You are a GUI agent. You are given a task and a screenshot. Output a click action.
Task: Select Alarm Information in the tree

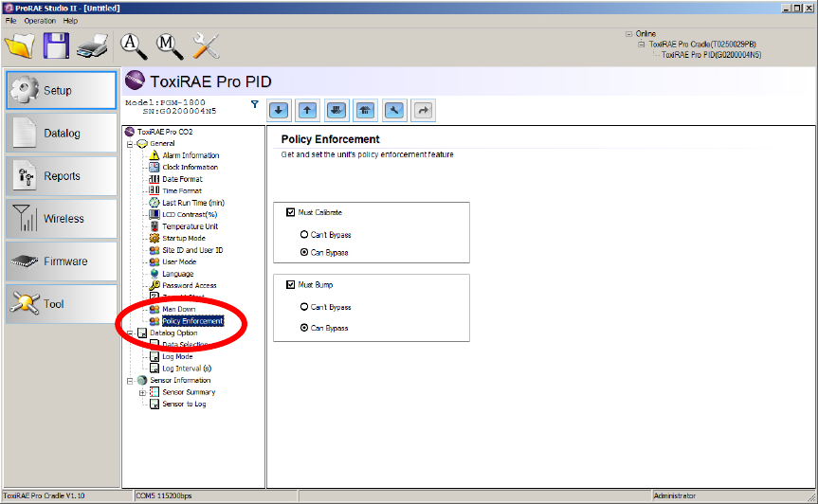pyautogui.click(x=191, y=155)
